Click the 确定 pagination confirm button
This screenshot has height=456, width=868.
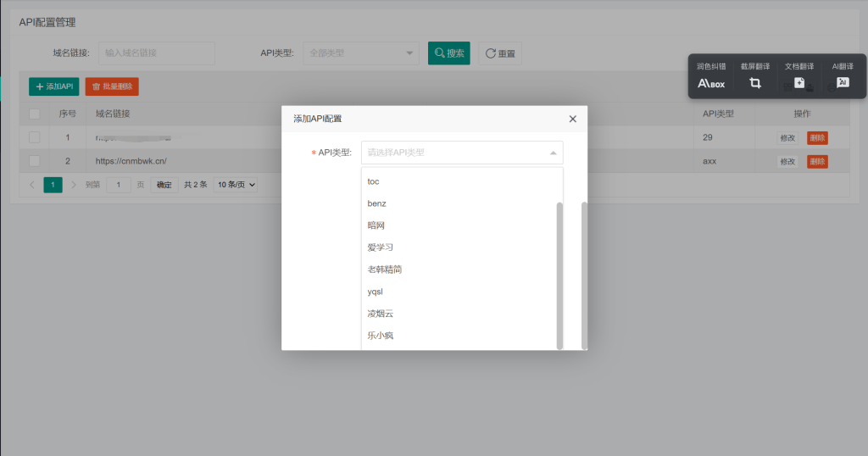(x=164, y=185)
